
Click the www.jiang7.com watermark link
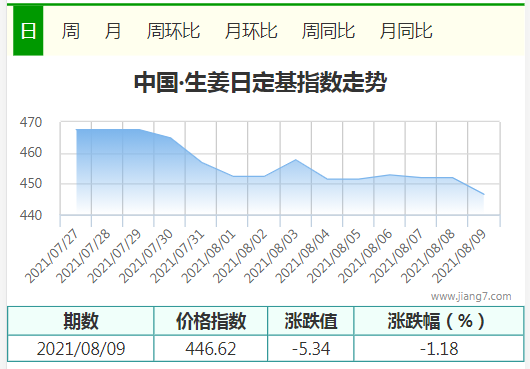(471, 296)
